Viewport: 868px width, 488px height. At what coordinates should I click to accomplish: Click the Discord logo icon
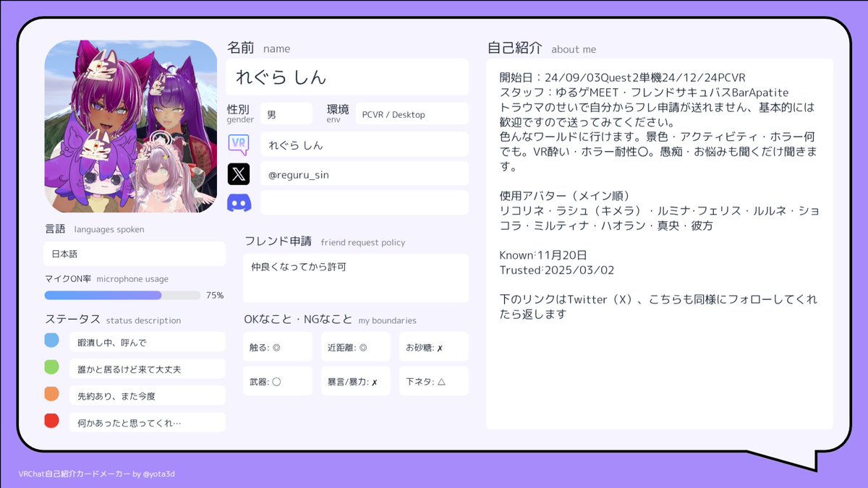pos(239,203)
